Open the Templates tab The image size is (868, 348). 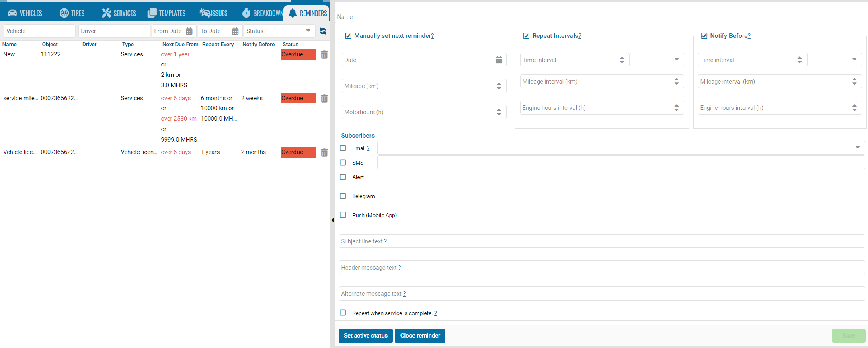pyautogui.click(x=166, y=13)
